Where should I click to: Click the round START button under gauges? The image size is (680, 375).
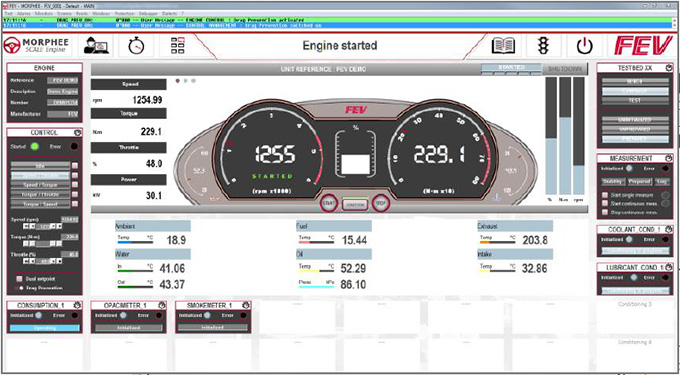(x=329, y=204)
